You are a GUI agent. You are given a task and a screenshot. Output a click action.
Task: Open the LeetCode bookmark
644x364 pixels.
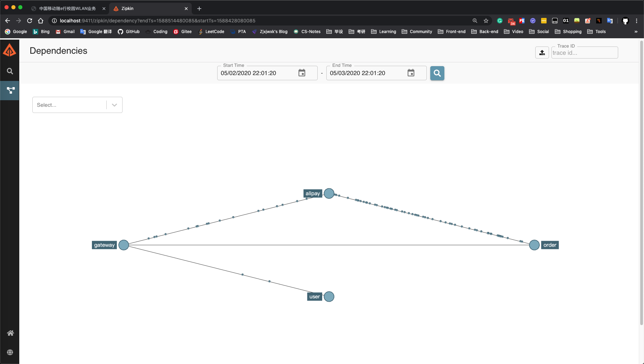pyautogui.click(x=211, y=31)
